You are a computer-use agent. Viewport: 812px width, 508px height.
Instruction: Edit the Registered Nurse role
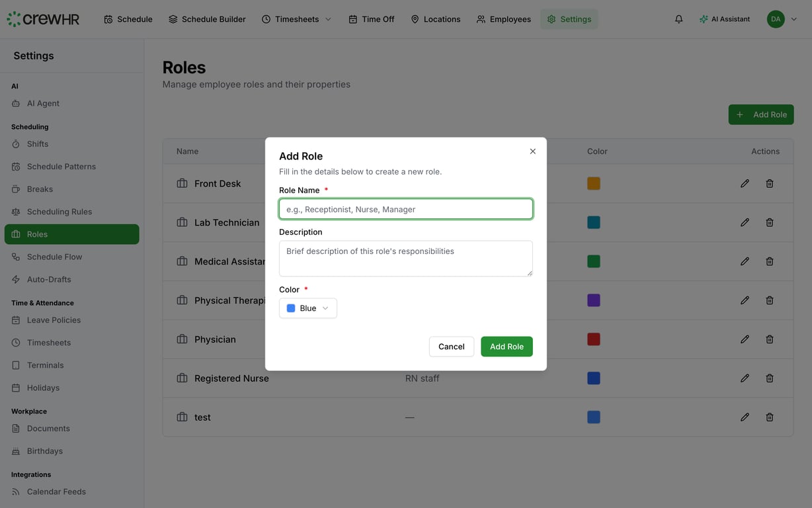[744, 377]
